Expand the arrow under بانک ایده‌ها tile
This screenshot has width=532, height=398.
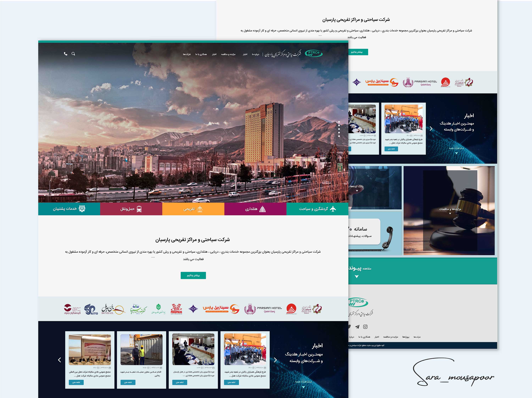tap(357, 191)
